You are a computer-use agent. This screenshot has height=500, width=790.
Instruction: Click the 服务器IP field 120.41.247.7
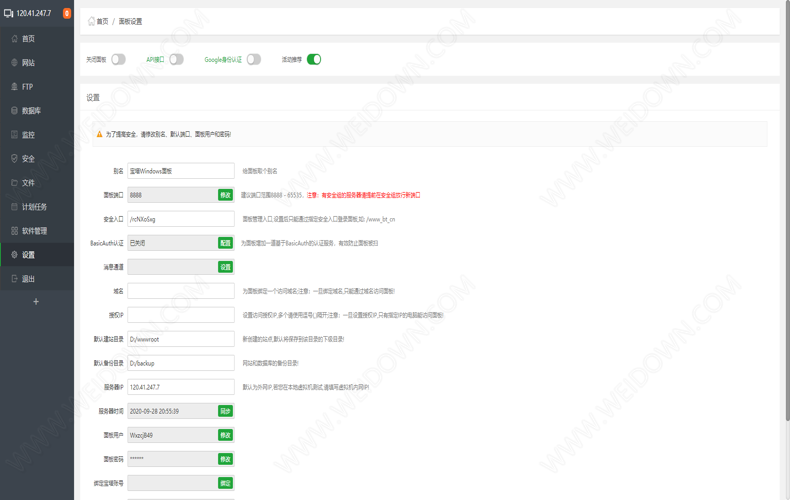(x=181, y=387)
